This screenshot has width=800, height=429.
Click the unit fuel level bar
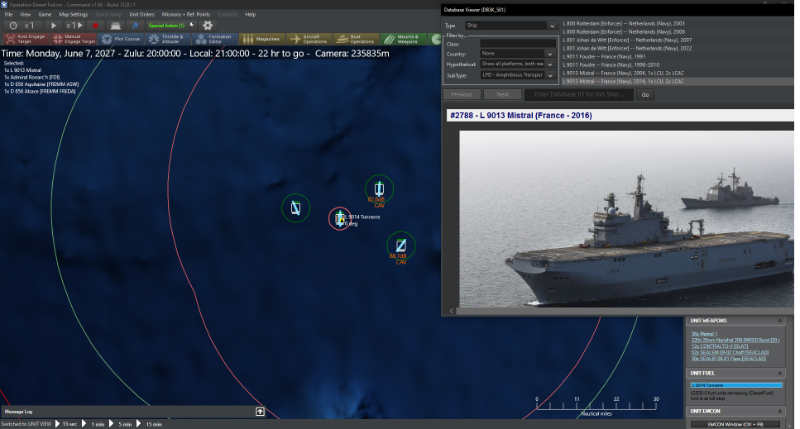[736, 385]
